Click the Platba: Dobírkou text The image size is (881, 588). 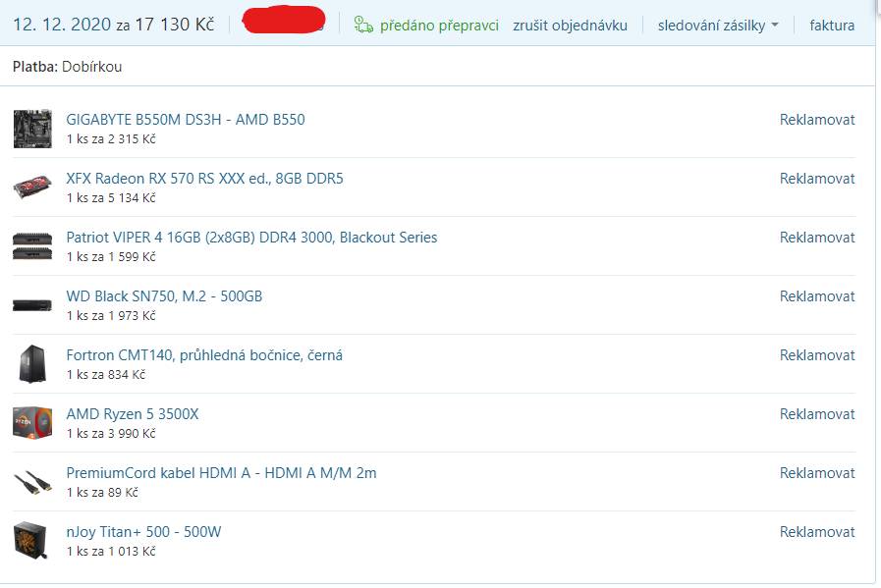(x=68, y=67)
